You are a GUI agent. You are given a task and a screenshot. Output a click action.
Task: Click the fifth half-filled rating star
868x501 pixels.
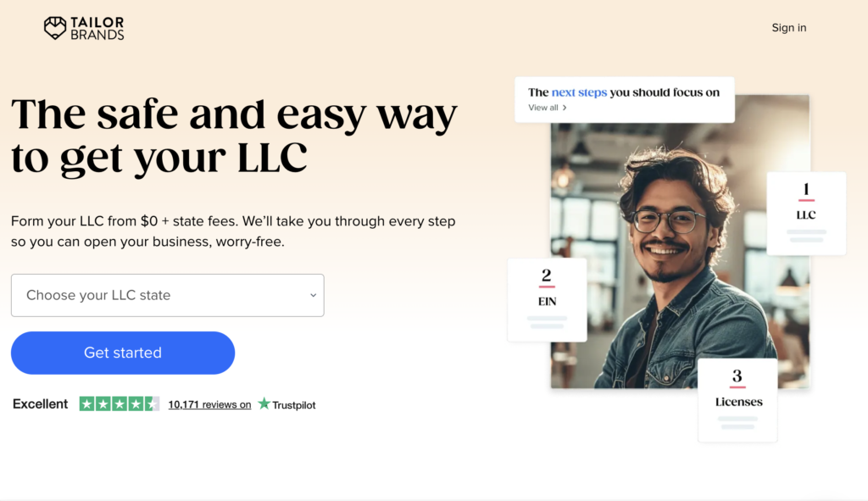point(152,404)
